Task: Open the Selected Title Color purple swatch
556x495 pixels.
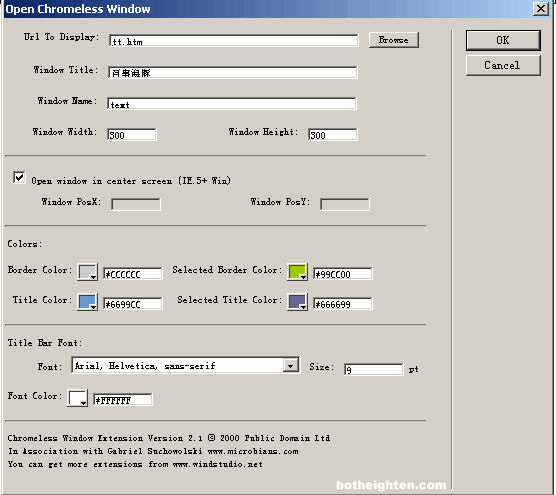Action: 297,302
